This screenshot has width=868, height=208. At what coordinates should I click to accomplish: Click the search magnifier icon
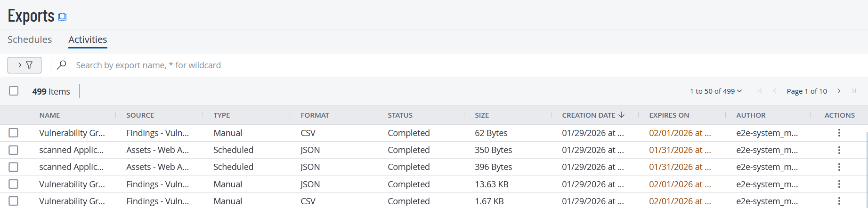pos(61,65)
